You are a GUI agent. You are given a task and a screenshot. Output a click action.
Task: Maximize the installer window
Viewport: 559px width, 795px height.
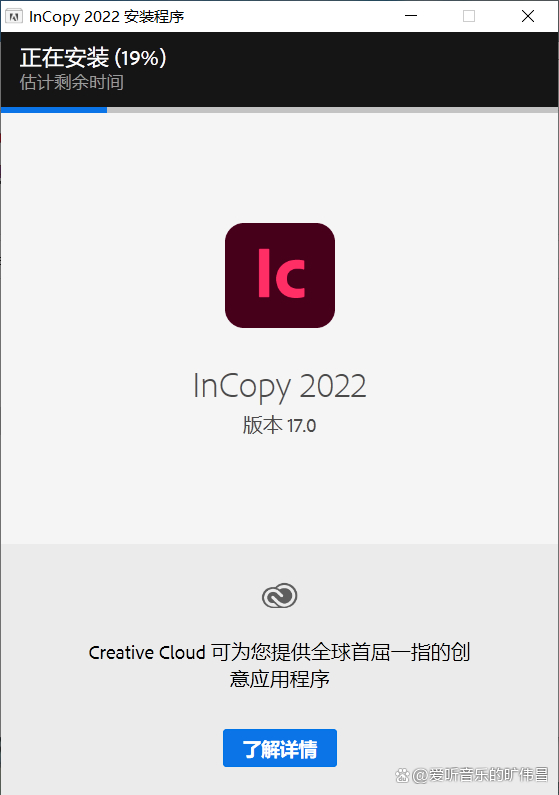coord(469,16)
